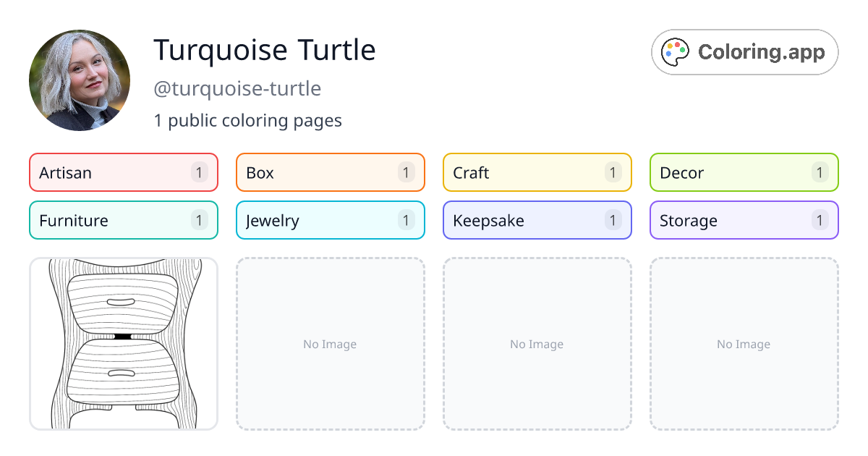This screenshot has width=868, height=456.
Task: Open the Coloring.app home button
Action: pos(744,51)
